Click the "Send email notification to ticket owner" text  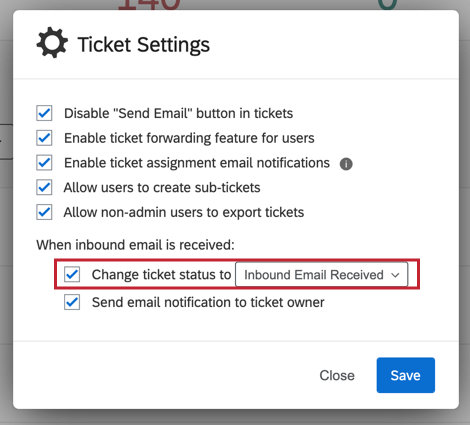point(208,302)
